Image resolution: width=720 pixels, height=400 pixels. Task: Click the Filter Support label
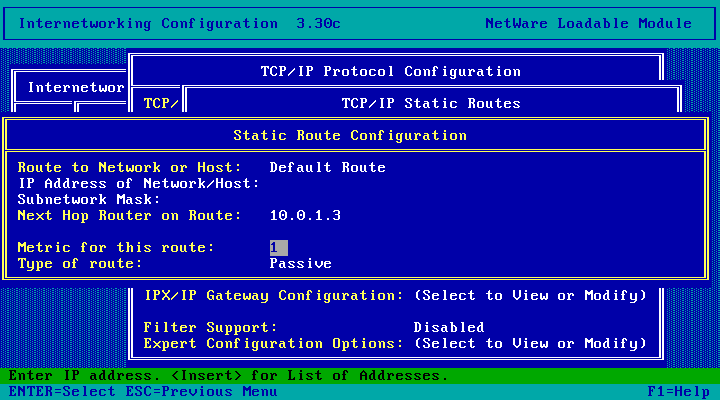(211, 327)
